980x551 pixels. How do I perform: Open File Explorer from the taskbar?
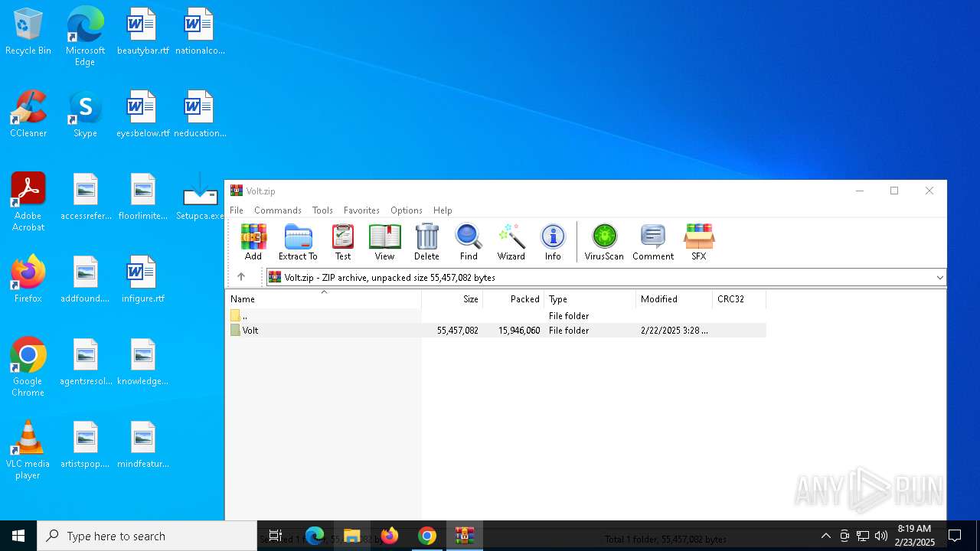[352, 536]
